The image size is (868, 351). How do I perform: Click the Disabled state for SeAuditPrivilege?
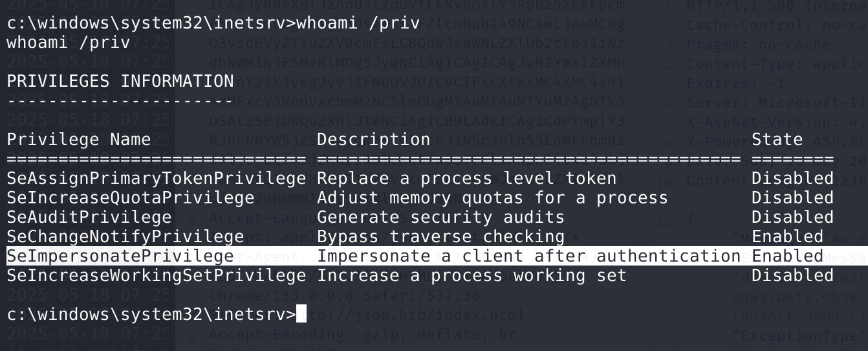click(x=792, y=218)
